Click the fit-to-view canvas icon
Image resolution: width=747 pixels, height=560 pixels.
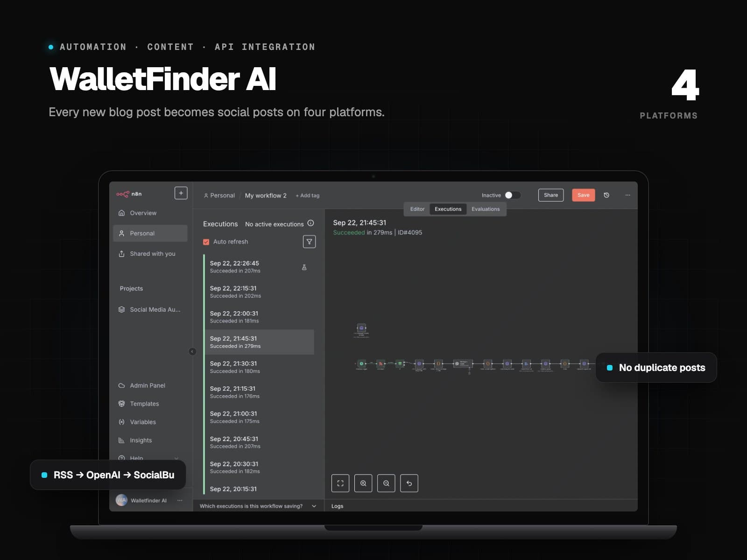pos(340,483)
